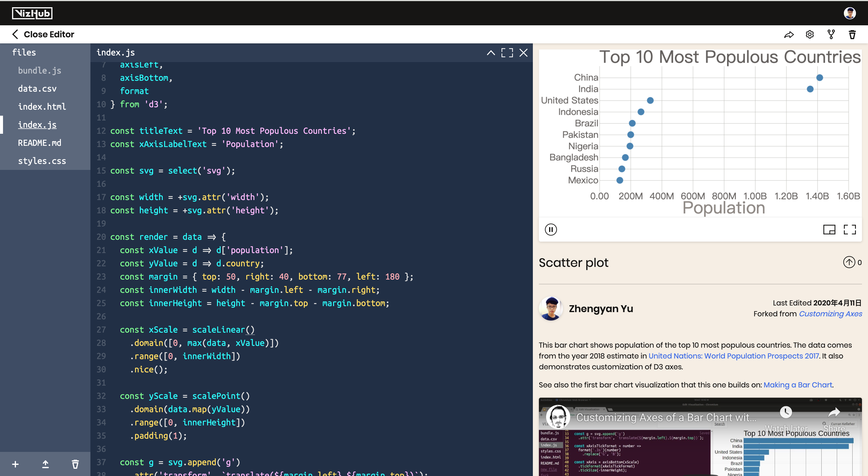Toggle editor full screen icon
The height and width of the screenshot is (476, 868).
[x=507, y=52]
